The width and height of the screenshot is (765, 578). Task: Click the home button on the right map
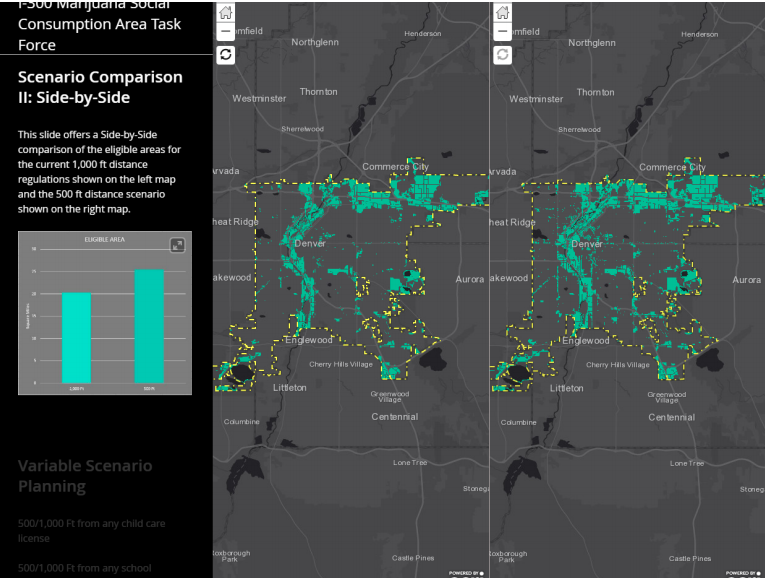(x=502, y=13)
